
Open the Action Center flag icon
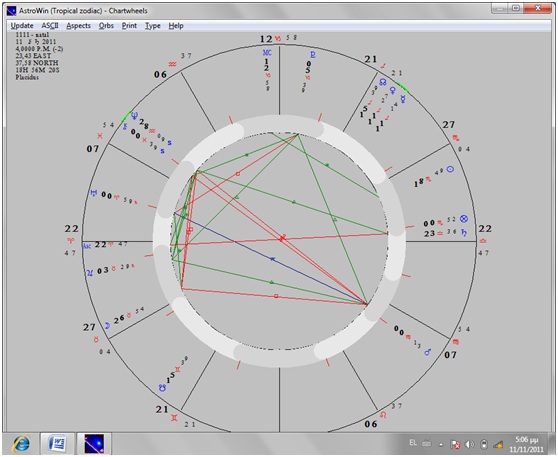[x=455, y=444]
